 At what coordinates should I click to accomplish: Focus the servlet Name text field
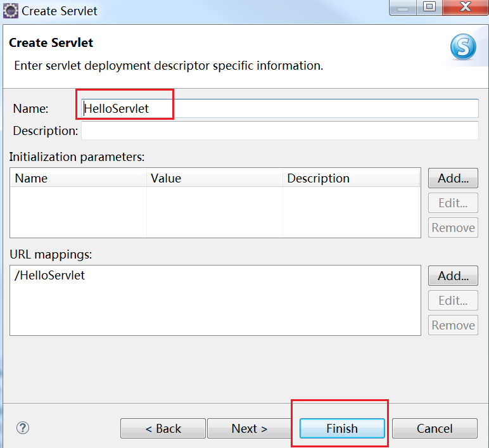point(279,108)
